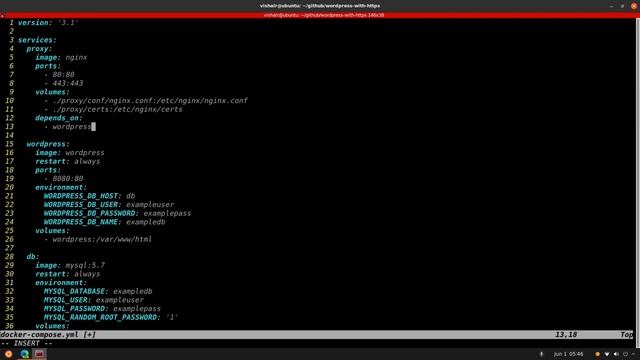640x360 pixels.
Task: Click the "MYSQL_PASSWORD: examplepass" line
Action: 102,309
